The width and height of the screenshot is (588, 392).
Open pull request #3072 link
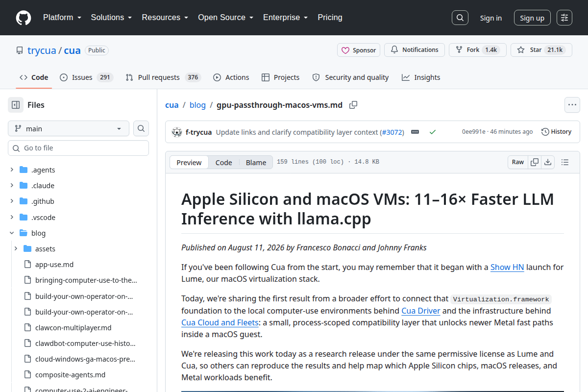[x=393, y=132]
